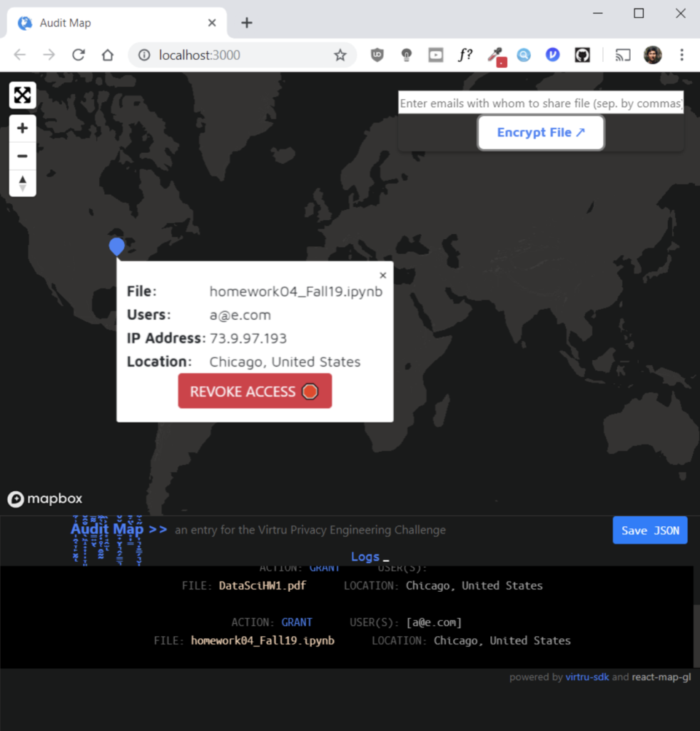
Task: Close the file info popup
Action: [382, 276]
